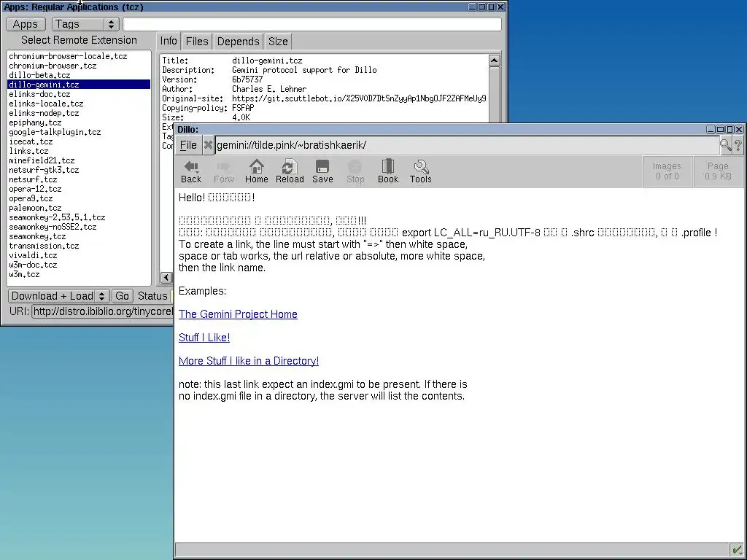Select opera-12.tcz extension
Viewport: 747px width, 560px height.
click(79, 189)
